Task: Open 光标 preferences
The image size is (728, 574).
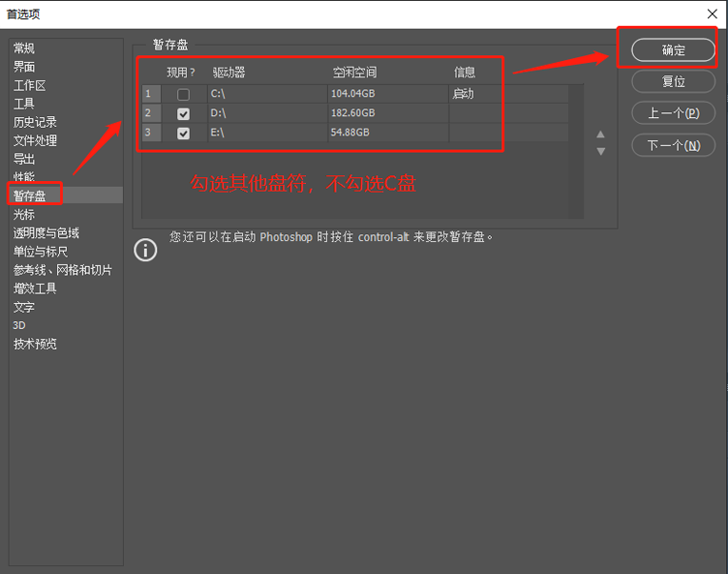Action: [x=24, y=215]
